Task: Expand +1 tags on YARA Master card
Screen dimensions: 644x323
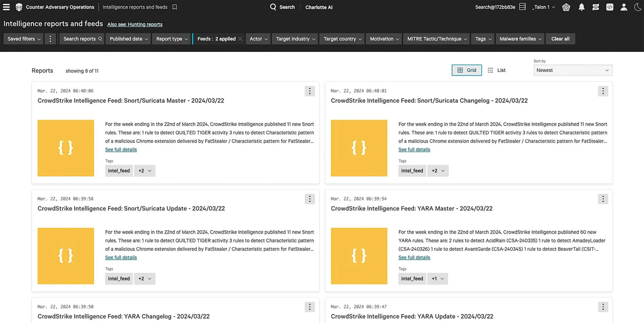Action: (x=438, y=278)
